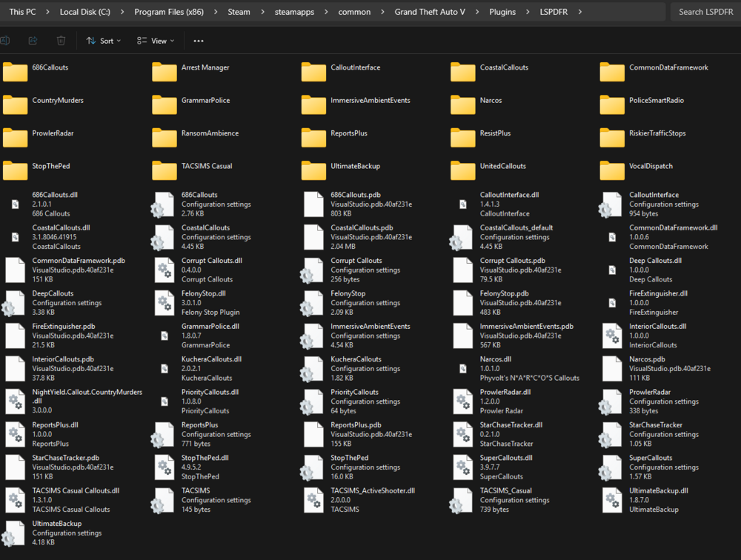Select the UltimateBackup.dll file icon

point(613,500)
